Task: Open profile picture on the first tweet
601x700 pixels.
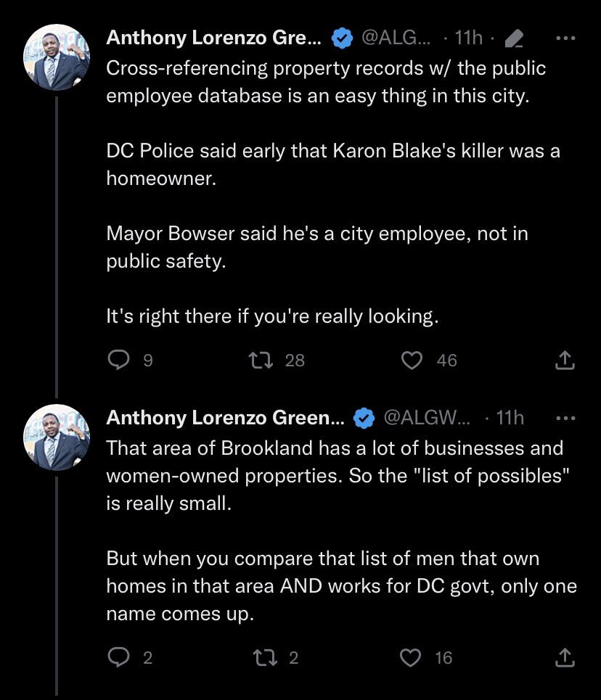Action: point(57,57)
